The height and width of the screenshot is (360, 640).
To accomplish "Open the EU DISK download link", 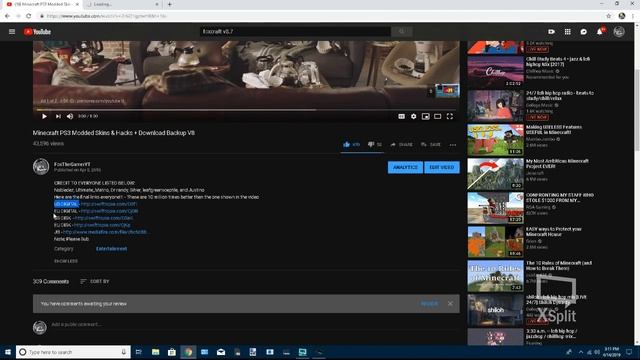I will tap(102, 225).
